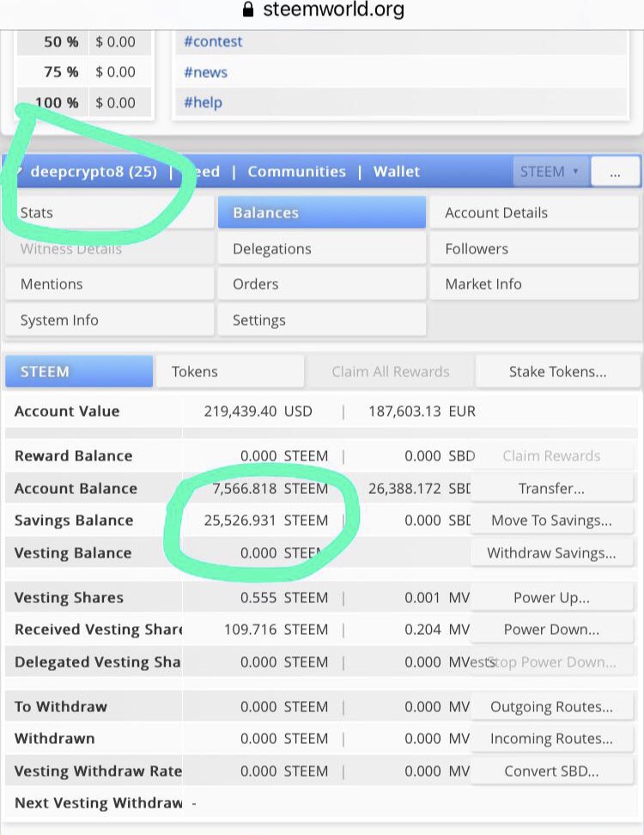This screenshot has width=644, height=835.
Task: Select the Balances section
Action: (x=322, y=212)
